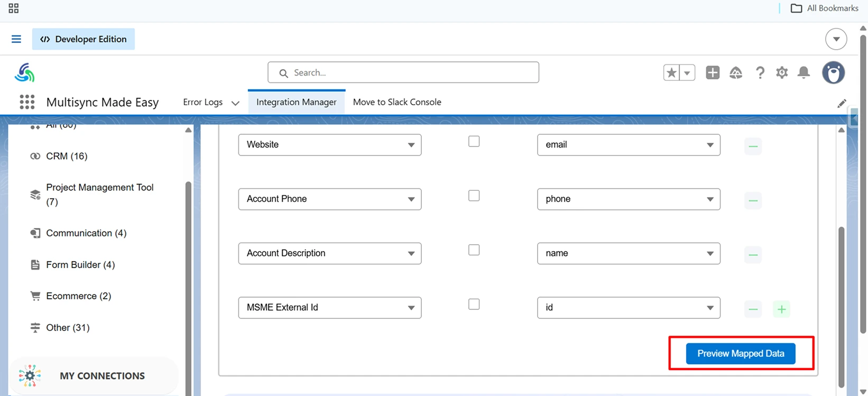Expand the Error Logs tab chevron

(236, 103)
